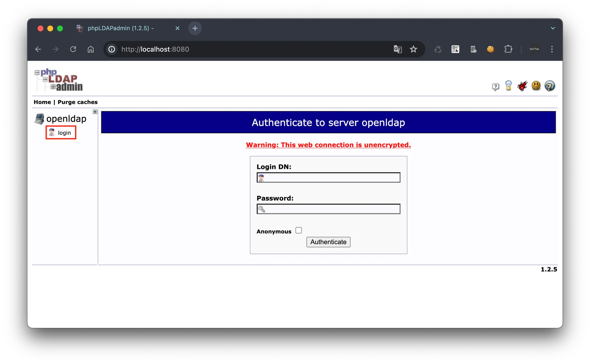Open the cookie extension icon

(x=490, y=49)
